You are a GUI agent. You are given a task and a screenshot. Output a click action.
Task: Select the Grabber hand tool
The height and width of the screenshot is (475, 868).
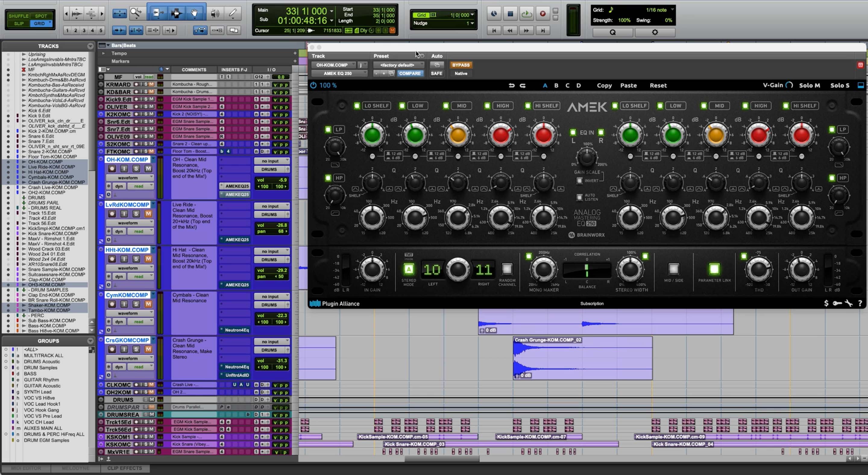point(194,13)
